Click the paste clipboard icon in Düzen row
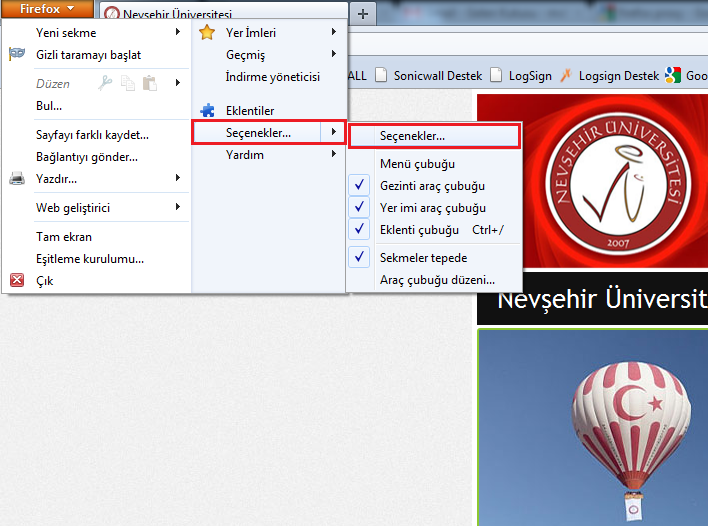708x526 pixels. tap(149, 83)
